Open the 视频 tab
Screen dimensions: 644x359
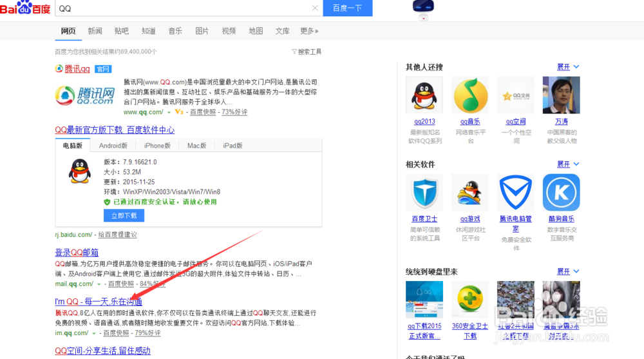click(229, 31)
